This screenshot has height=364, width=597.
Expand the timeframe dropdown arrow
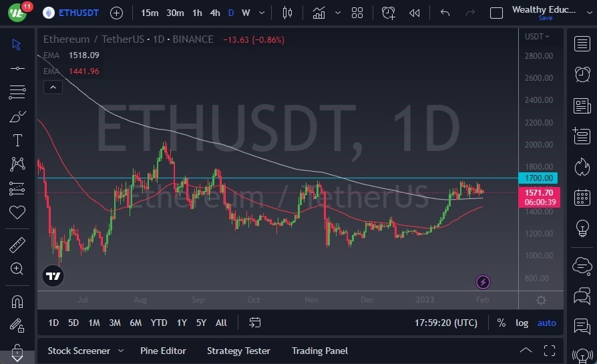point(262,13)
